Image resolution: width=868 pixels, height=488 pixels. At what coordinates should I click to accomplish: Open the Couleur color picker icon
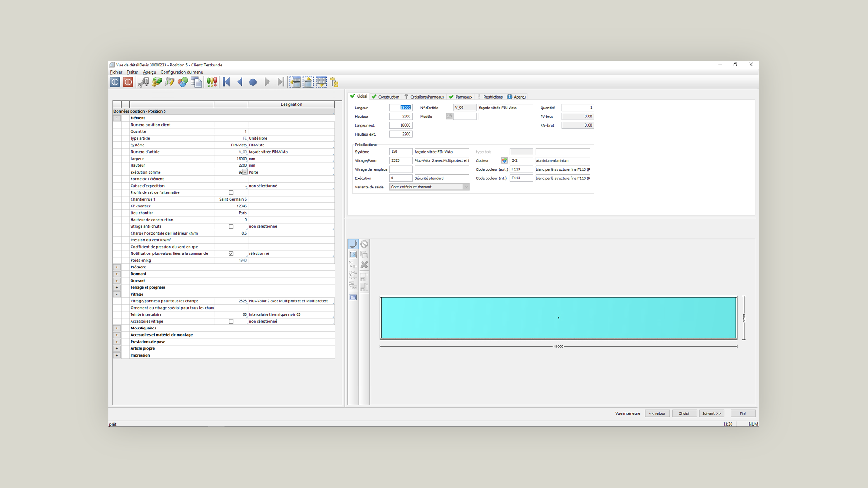tap(504, 160)
